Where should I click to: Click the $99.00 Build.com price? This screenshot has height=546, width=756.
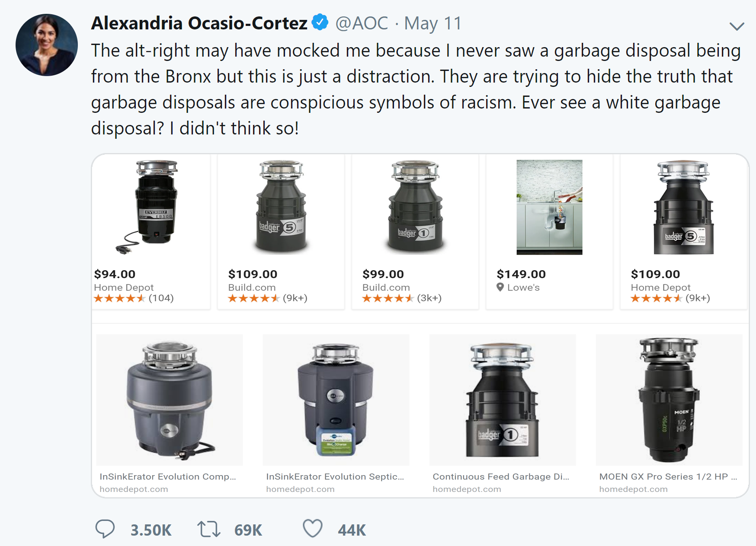(383, 274)
